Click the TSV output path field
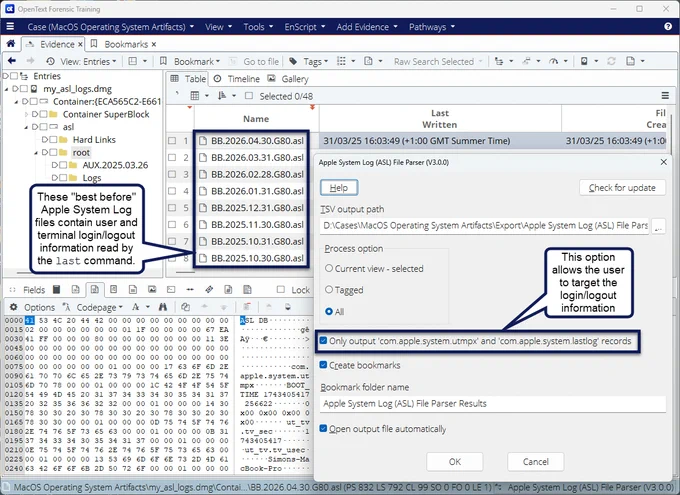This screenshot has width=680, height=495. coord(484,226)
